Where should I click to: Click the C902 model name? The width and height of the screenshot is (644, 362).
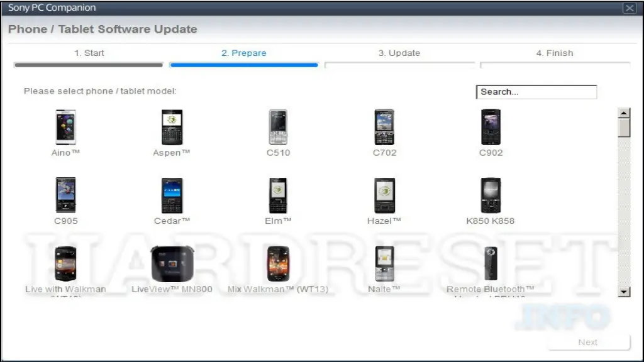(x=491, y=153)
